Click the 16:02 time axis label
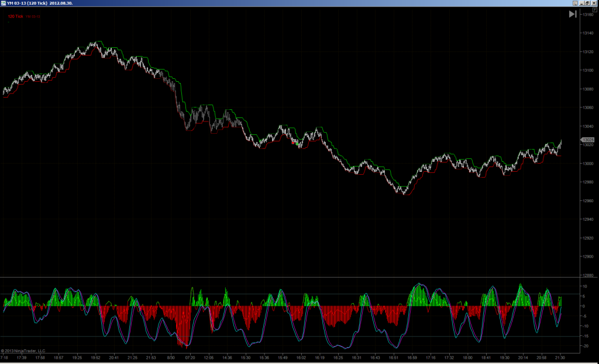Screen dimensions: 599x364 pos(301,358)
